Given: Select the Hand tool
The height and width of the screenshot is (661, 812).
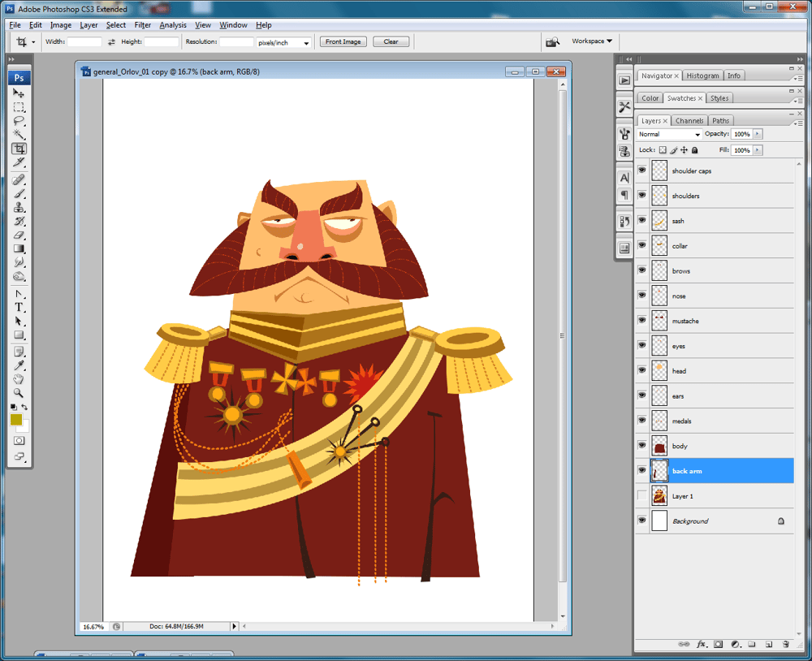Looking at the screenshot, I should [19, 379].
